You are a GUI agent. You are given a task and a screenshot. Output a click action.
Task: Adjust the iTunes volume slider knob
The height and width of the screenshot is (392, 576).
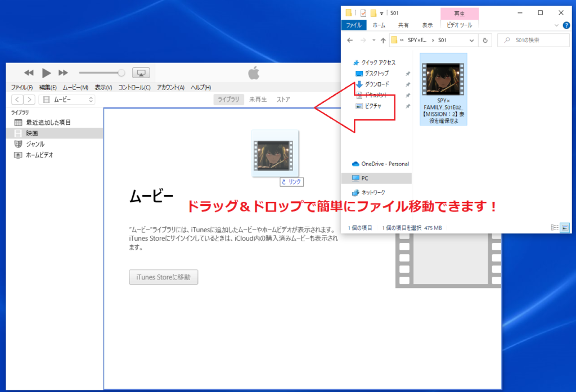121,73
